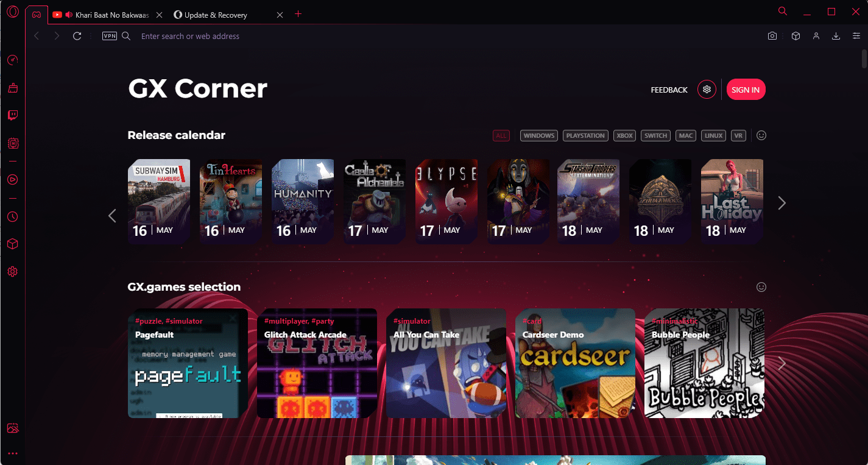Open browsing History from the sidebar

[x=12, y=216]
